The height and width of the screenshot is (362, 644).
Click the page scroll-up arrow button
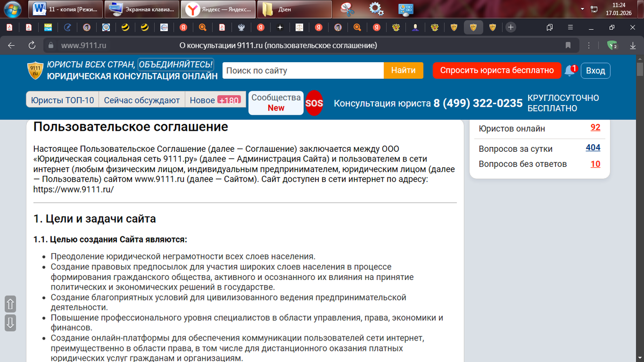(x=10, y=304)
